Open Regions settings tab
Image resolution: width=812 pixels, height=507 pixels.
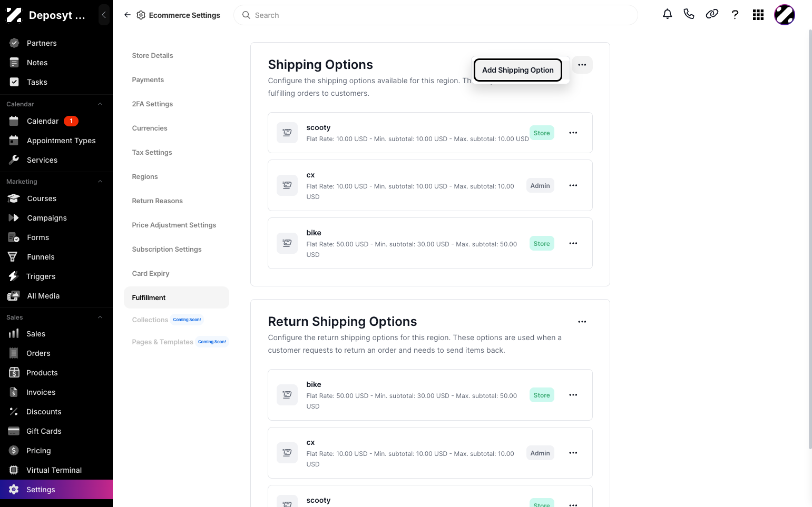point(145,176)
